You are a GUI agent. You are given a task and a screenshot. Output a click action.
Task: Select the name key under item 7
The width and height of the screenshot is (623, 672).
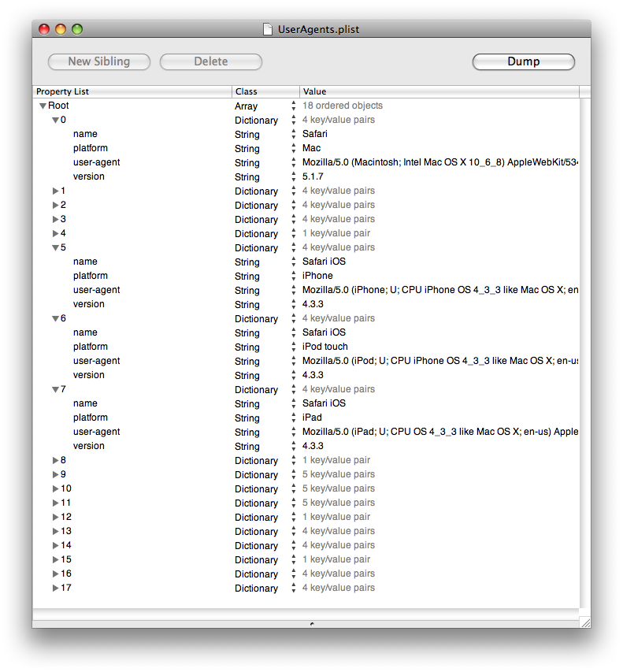click(x=85, y=403)
